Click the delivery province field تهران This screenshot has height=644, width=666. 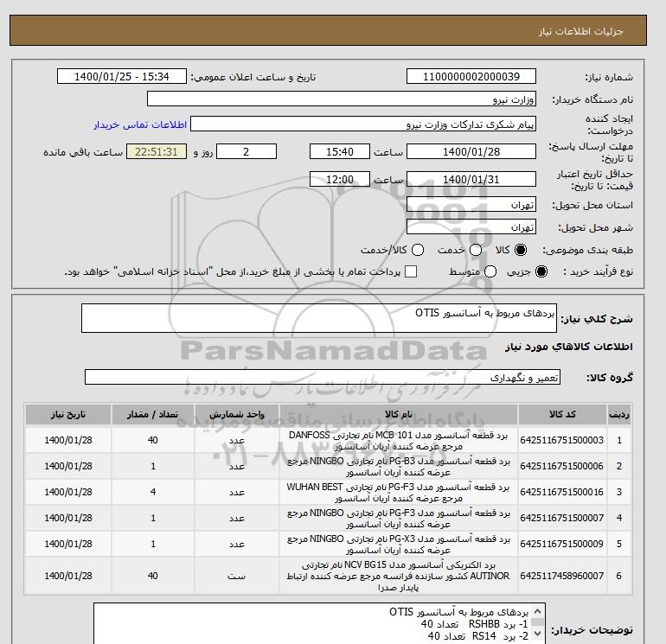point(471,205)
